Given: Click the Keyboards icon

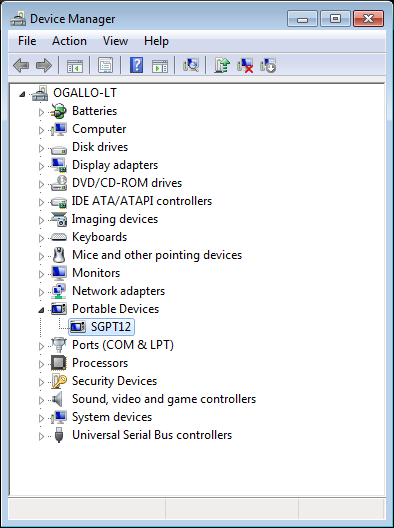Looking at the screenshot, I should click(x=59, y=237).
